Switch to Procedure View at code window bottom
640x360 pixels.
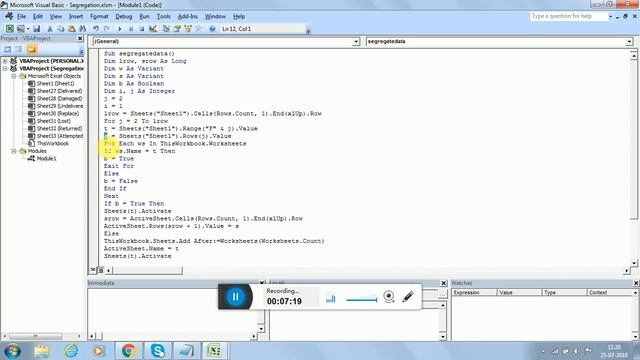93,270
